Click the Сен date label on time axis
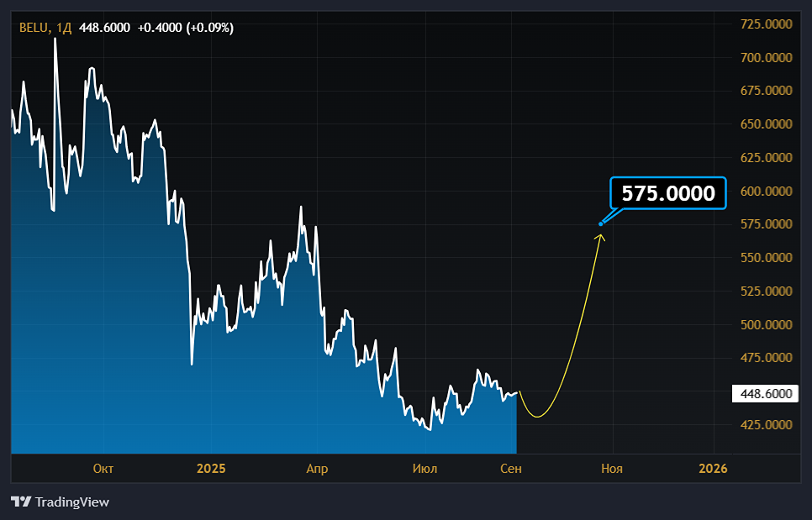812x520 pixels. [510, 469]
